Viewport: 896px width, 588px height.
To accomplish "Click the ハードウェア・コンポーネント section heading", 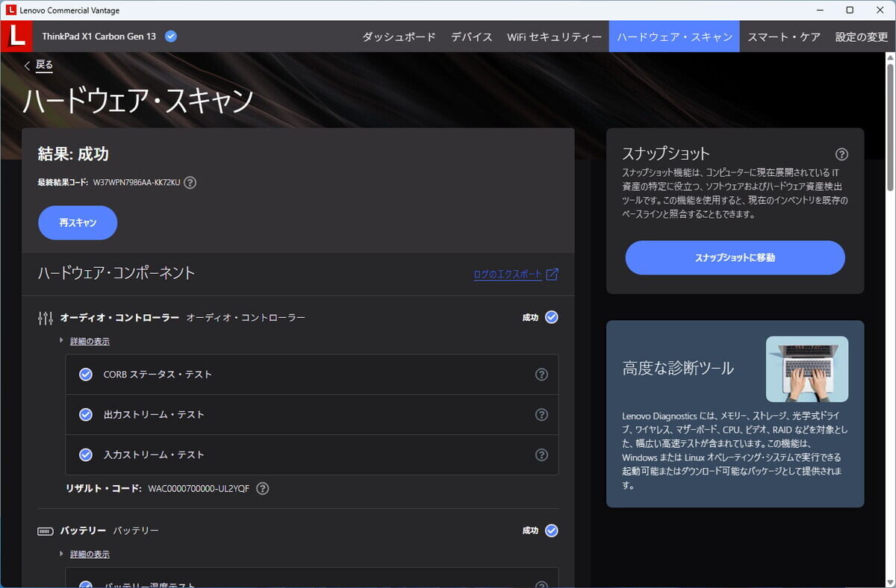I will [116, 273].
